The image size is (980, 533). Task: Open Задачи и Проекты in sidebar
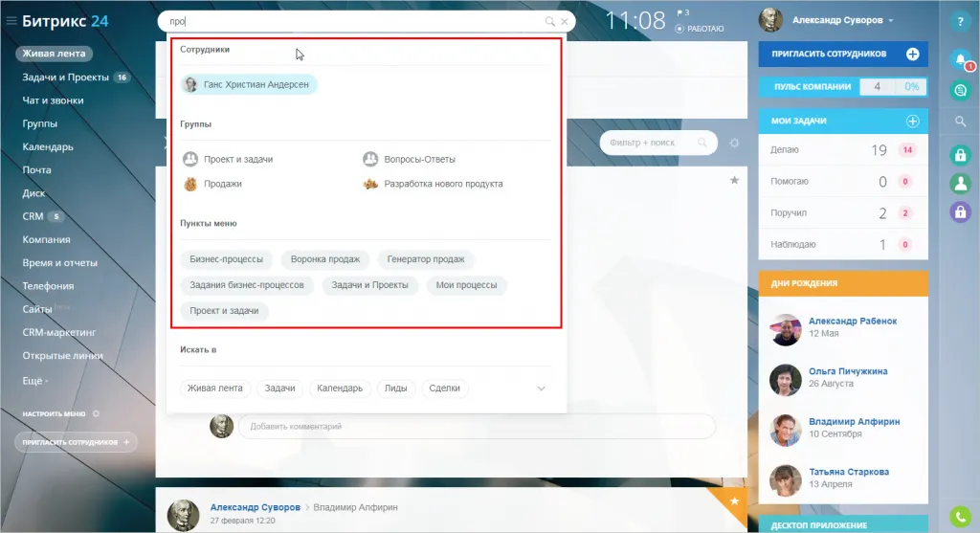[66, 78]
